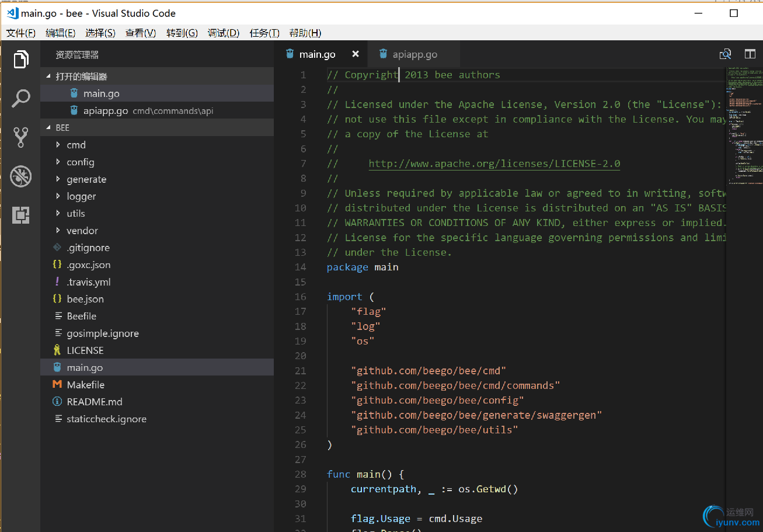The image size is (763, 532).
Task: Expand the vendor folder
Action: tap(58, 231)
